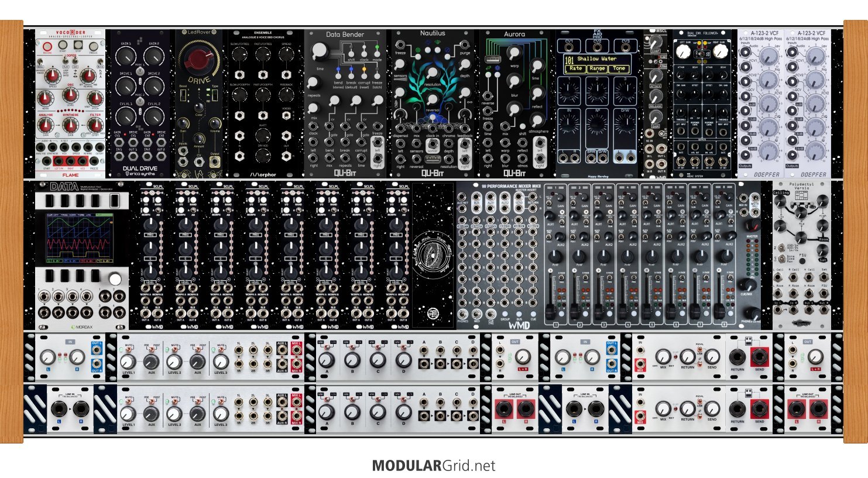Click SEND jack on upper PEDAL tile
868x478 pixels.
pos(760,356)
